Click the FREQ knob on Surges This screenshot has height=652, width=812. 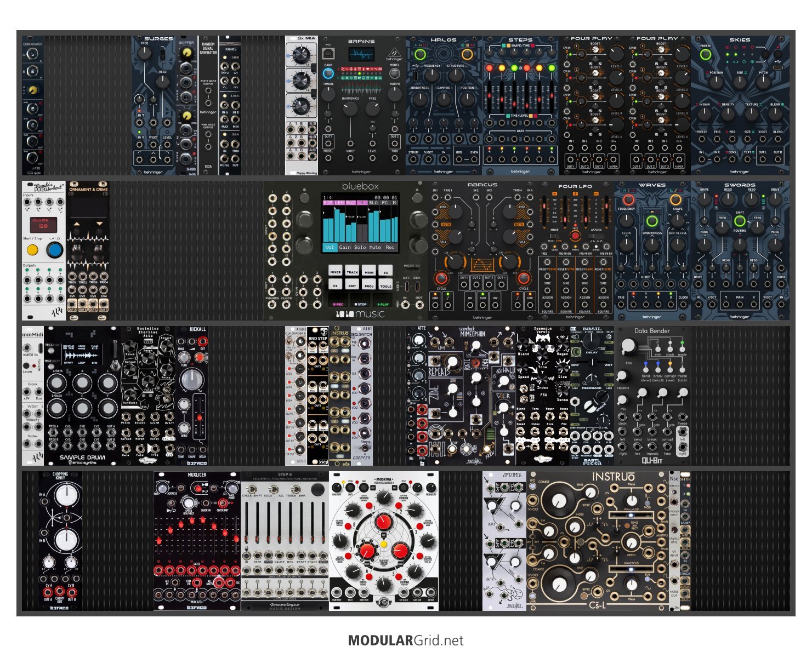(x=144, y=53)
